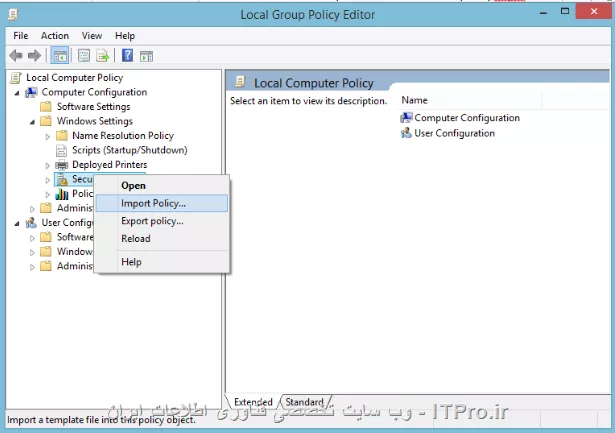Toggle the Show/Hide Console Tree icon

(60, 56)
